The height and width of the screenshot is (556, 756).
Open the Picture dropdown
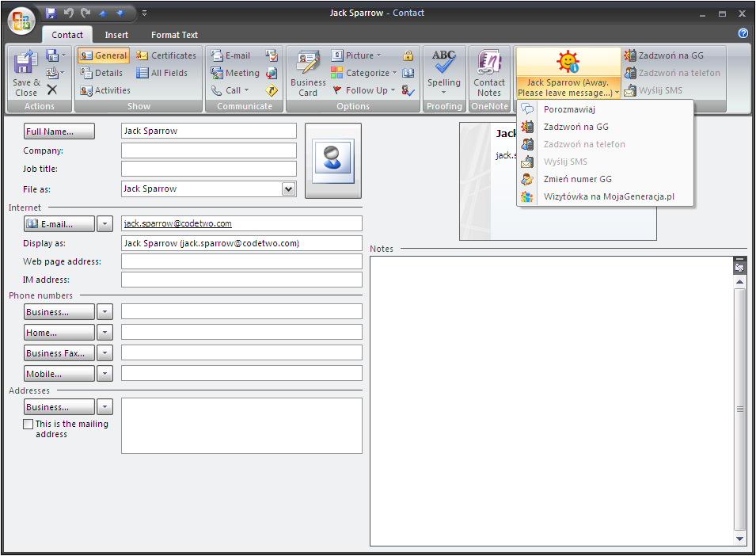[356, 55]
